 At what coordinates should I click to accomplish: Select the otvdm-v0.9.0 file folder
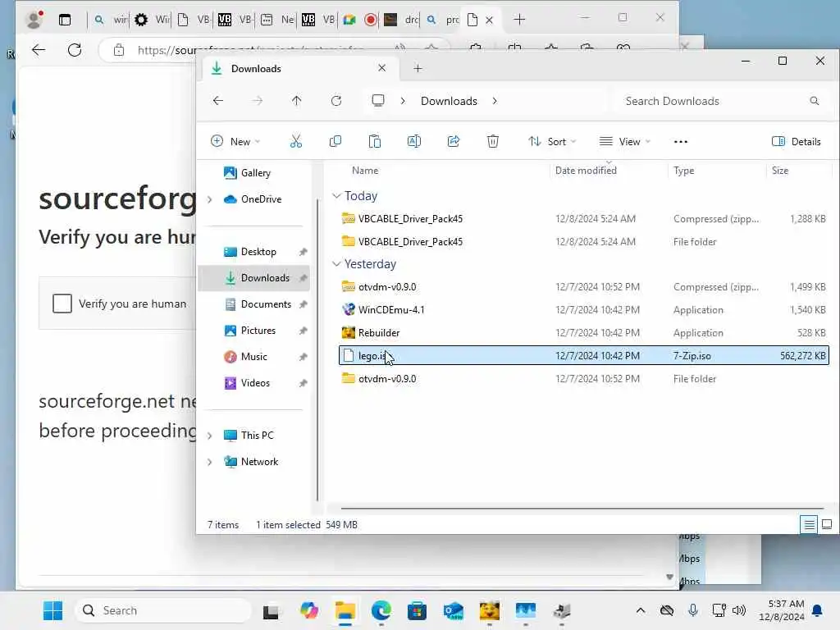pyautogui.click(x=584, y=379)
